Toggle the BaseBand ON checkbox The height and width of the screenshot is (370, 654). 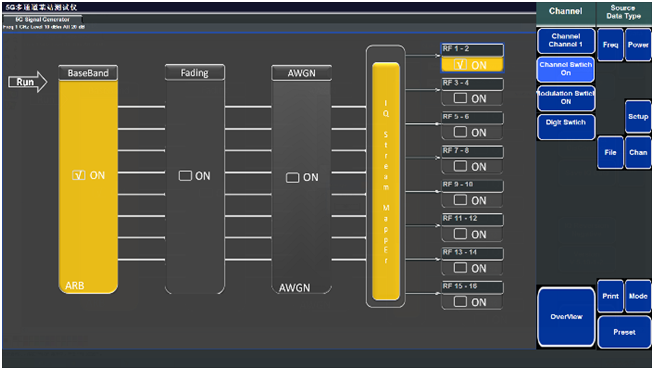tap(78, 175)
